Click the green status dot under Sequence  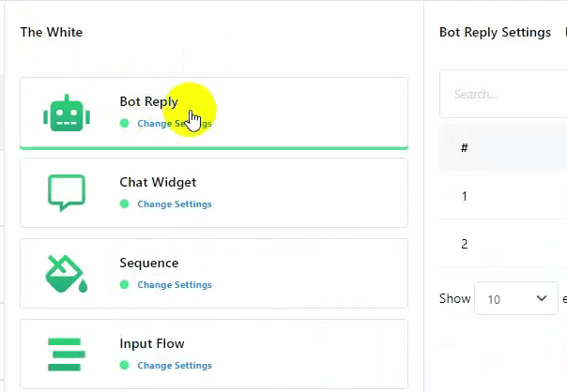pyautogui.click(x=124, y=284)
